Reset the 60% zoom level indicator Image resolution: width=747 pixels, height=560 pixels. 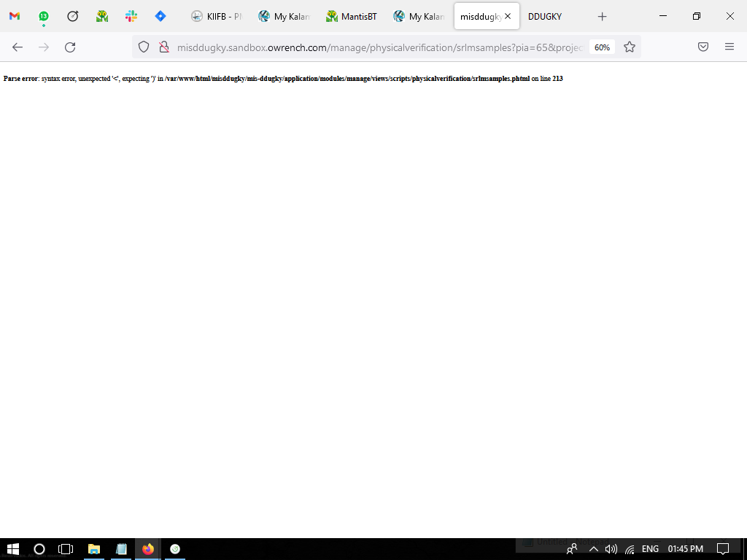tap(602, 47)
